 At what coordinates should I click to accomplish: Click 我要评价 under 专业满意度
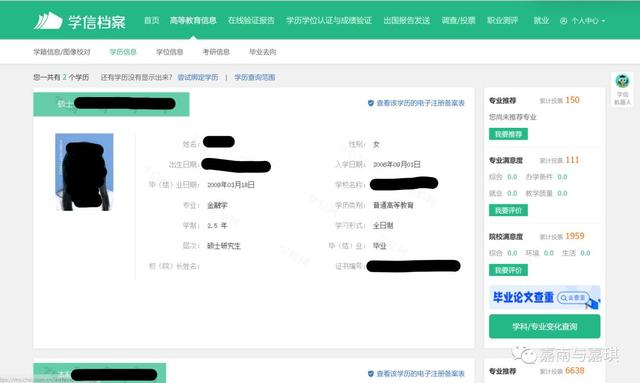point(508,210)
